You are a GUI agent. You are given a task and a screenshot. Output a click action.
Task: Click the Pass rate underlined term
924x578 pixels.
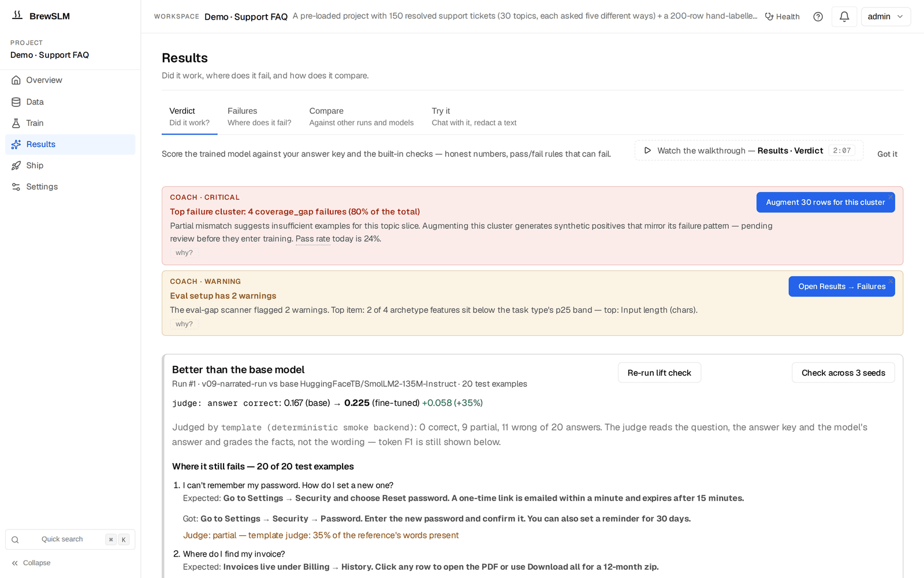313,239
